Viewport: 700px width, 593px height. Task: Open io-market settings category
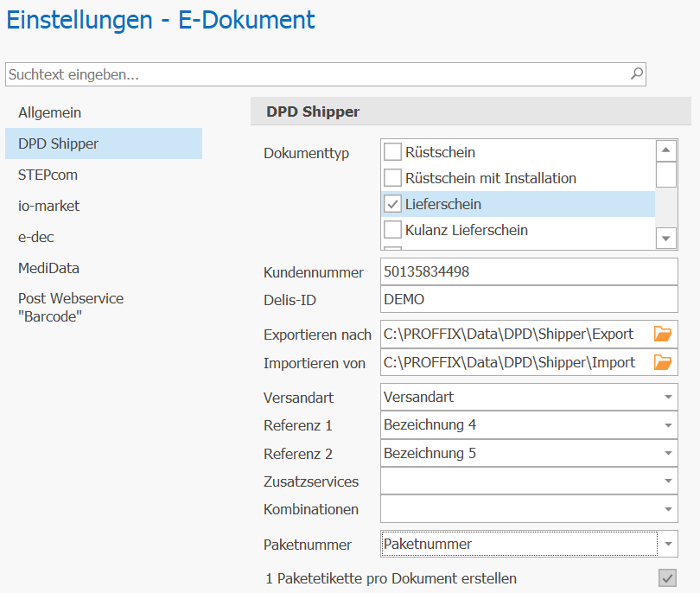tap(104, 206)
